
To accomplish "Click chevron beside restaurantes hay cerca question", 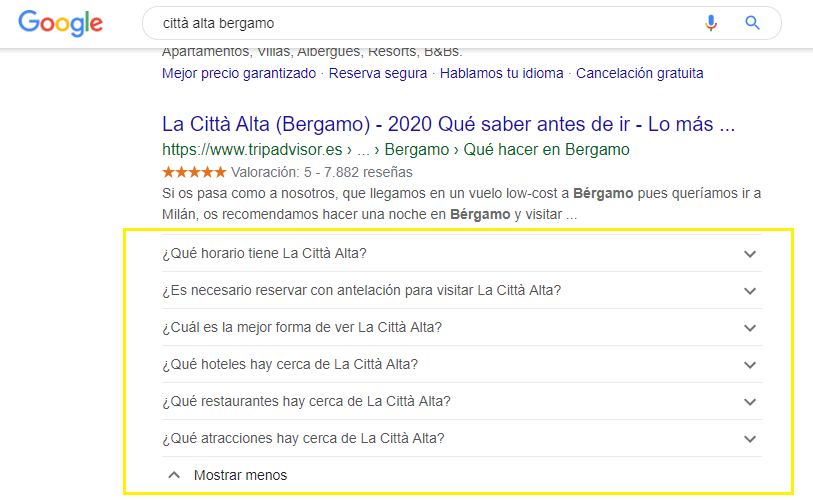I will 750,401.
